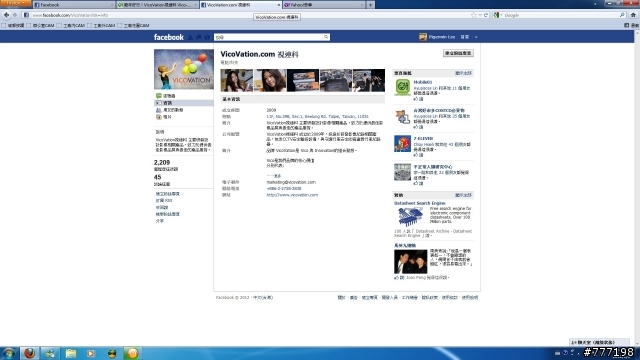Like fourth suggested page via thumbs-up

[418, 184]
